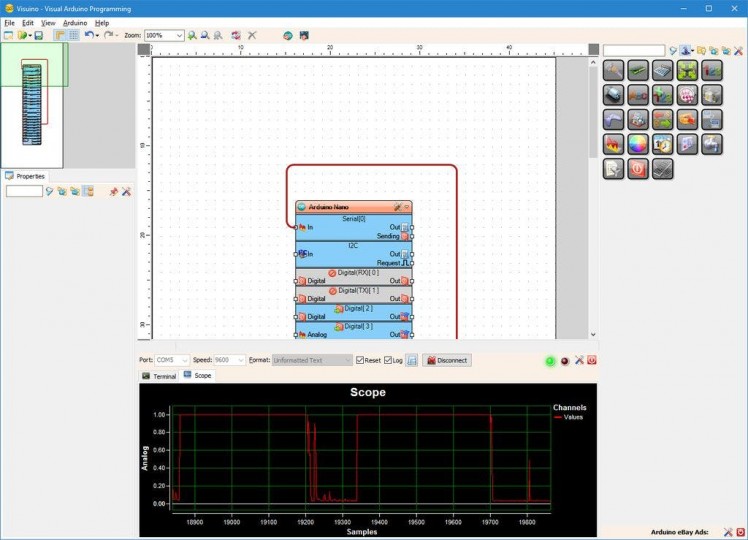This screenshot has height=540, width=748.
Task: Open the Arduino menu
Action: click(75, 22)
